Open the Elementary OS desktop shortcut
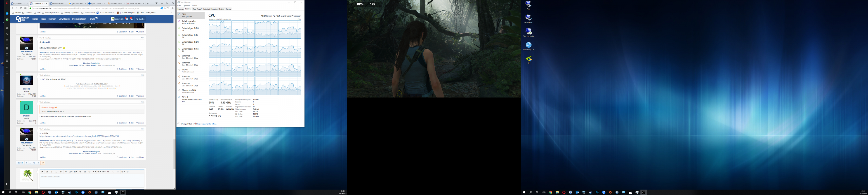This screenshot has width=868, height=195. (528, 46)
